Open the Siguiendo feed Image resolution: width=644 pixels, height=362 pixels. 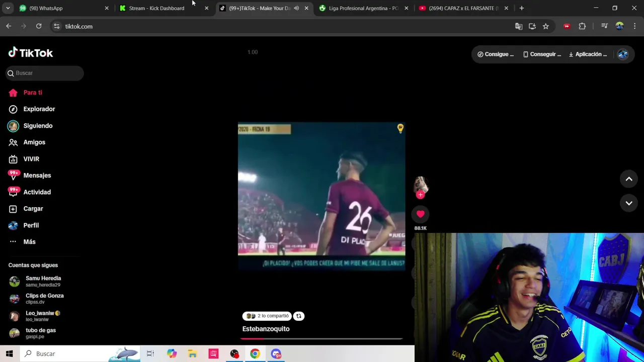pos(30,126)
